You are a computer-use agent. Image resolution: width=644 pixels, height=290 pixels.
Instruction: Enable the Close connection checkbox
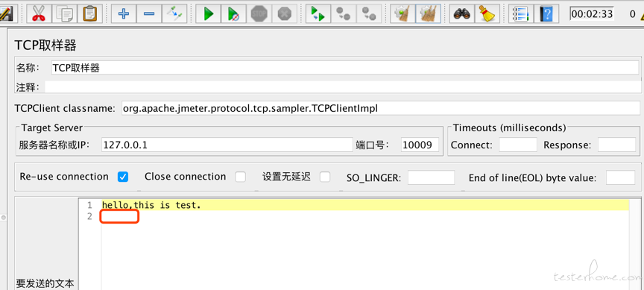(240, 177)
